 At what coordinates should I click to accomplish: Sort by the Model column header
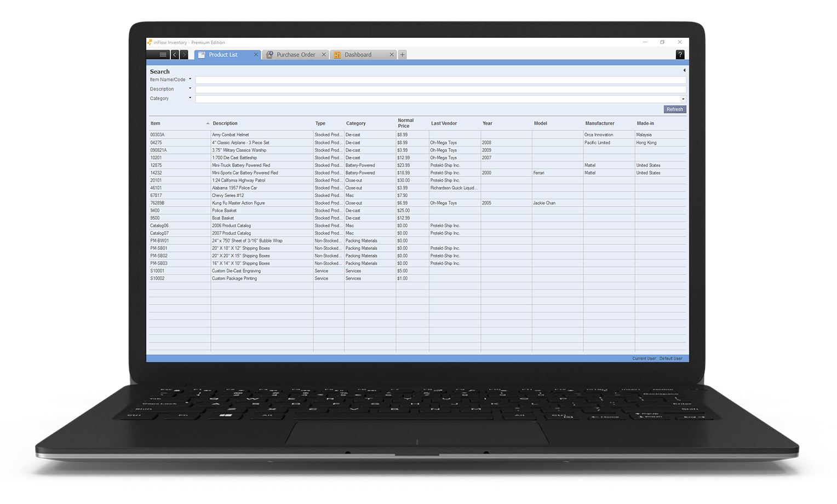click(558, 123)
